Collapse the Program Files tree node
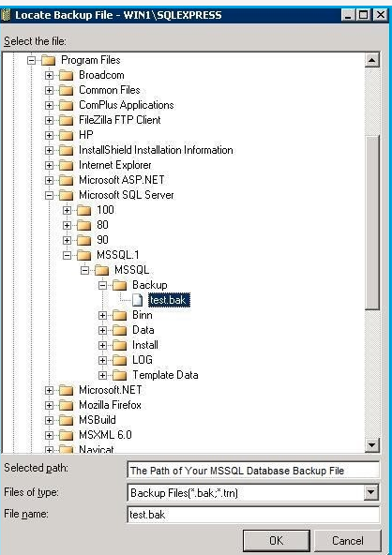Viewport: 392px width, 555px height. pos(32,60)
